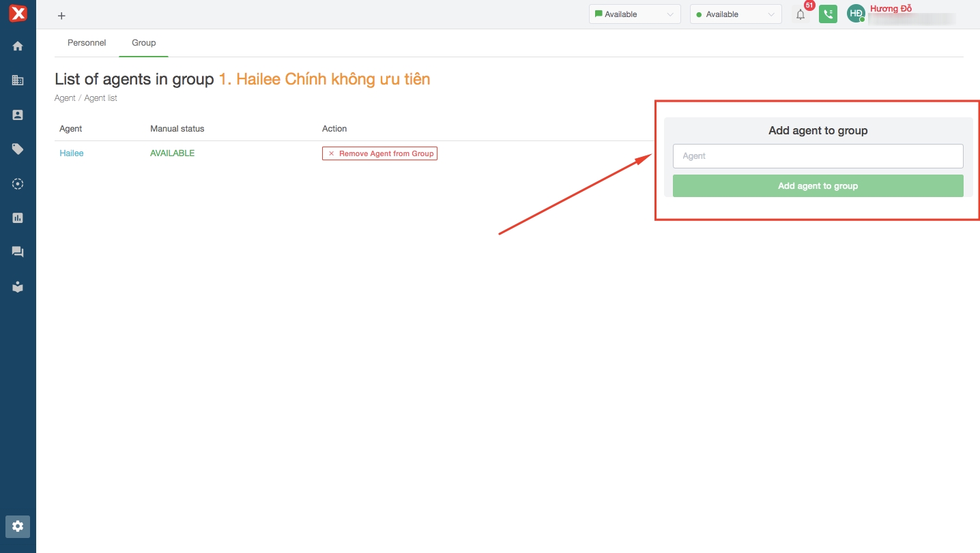Select the Group tab
Viewport: 980px width, 553px height.
[x=143, y=43]
